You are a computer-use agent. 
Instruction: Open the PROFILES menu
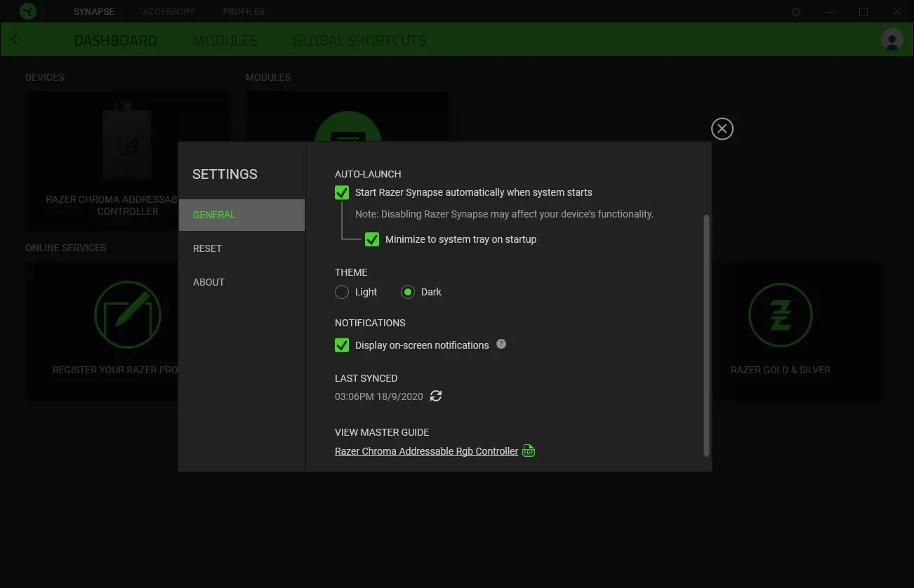[243, 11]
